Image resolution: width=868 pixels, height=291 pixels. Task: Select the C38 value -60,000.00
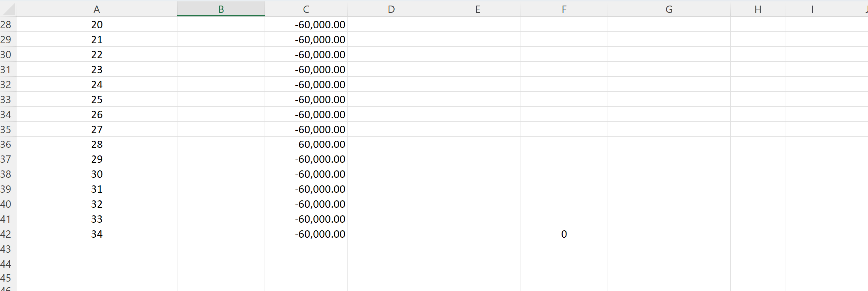(306, 174)
